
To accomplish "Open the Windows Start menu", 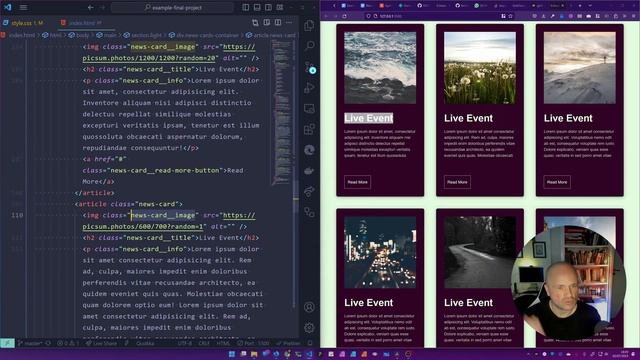I will [x=232, y=354].
